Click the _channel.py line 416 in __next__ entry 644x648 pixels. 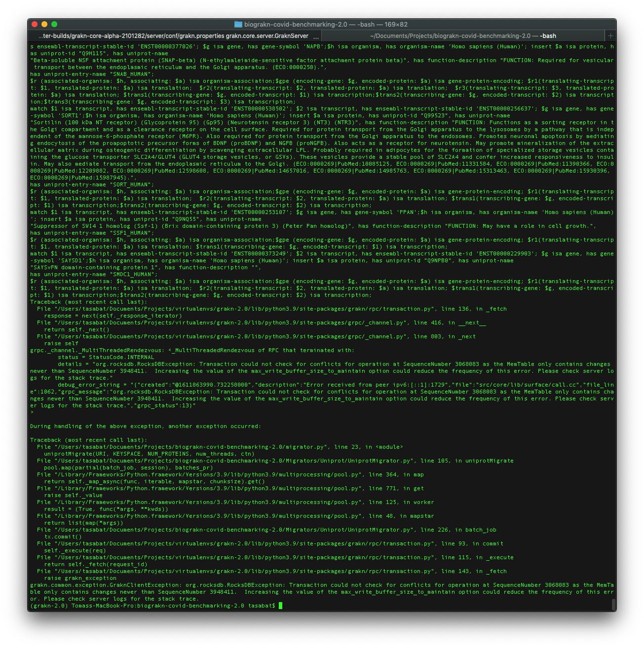[261, 323]
